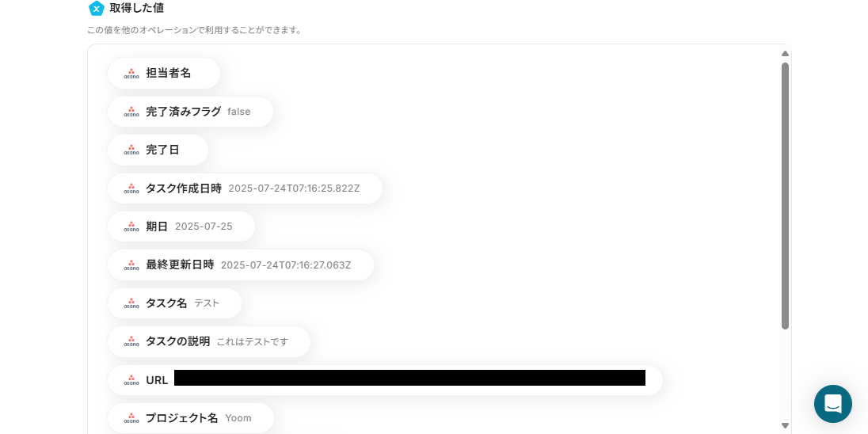Click the Asana icon beside 最終更新日時
The width and height of the screenshot is (868, 434).
[131, 265]
